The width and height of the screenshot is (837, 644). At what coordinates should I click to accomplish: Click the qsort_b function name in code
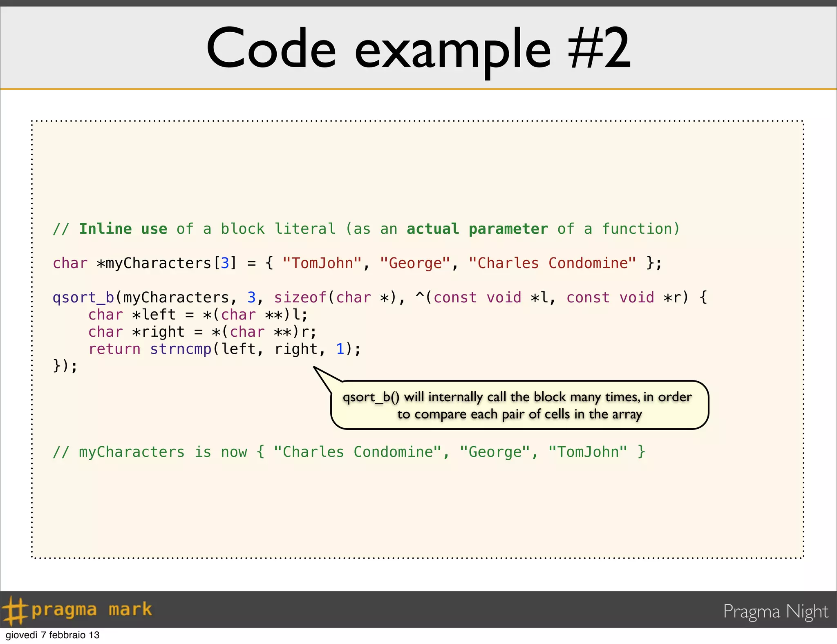tap(83, 297)
